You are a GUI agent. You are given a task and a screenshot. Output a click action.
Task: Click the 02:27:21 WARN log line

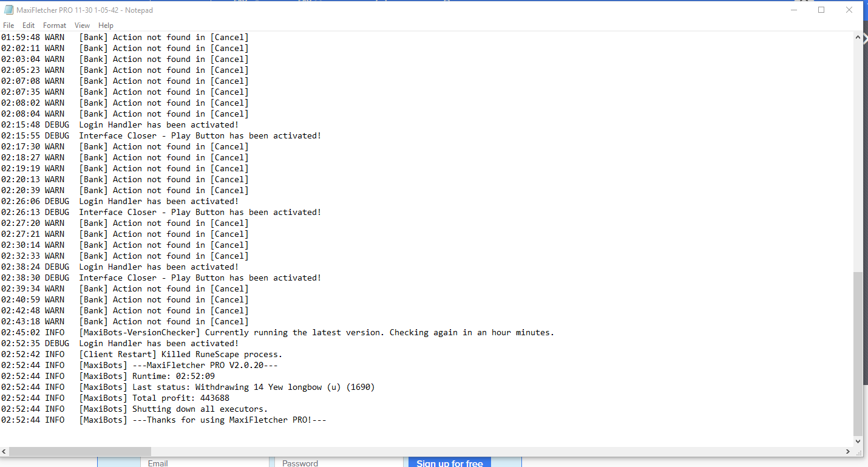coord(125,234)
